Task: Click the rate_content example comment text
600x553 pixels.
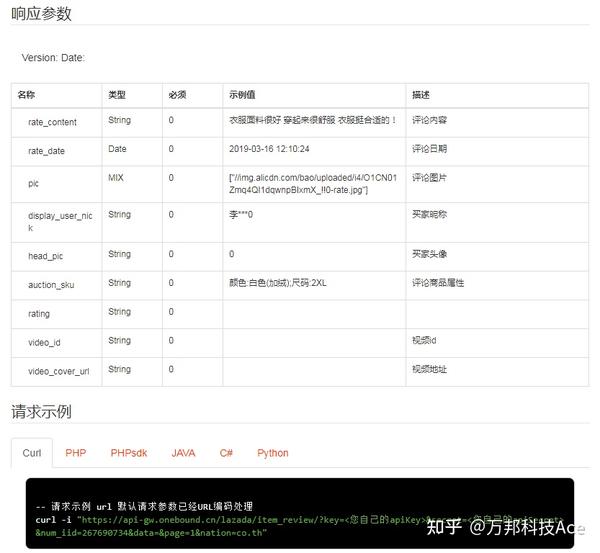Action: coord(312,120)
